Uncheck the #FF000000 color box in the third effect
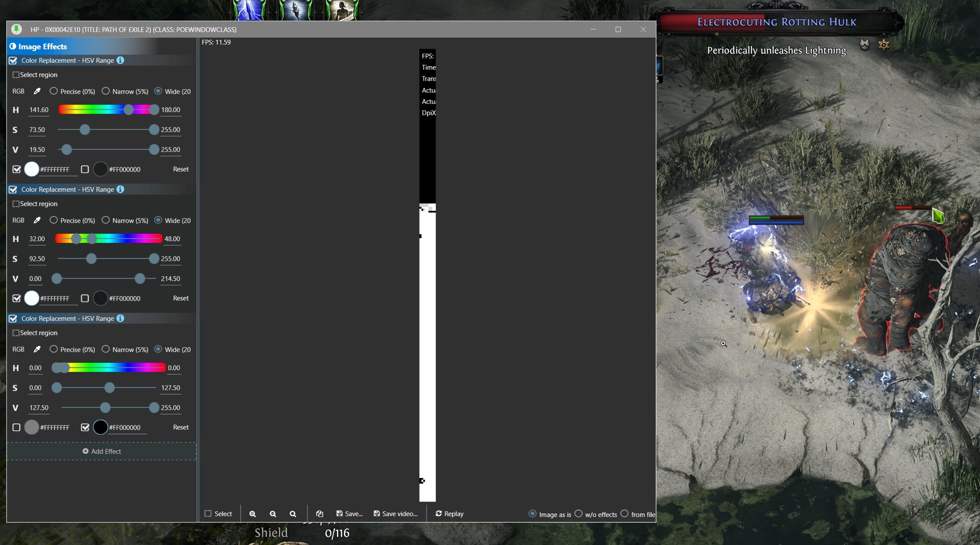 coord(85,427)
